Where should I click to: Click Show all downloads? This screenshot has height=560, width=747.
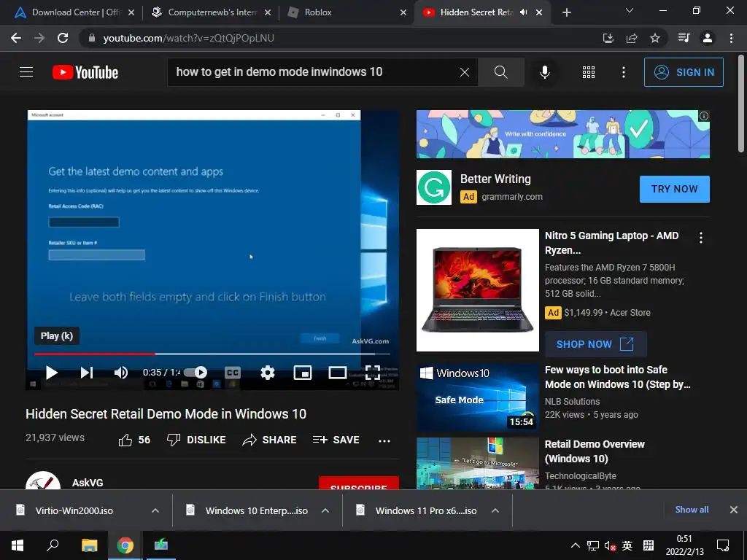pyautogui.click(x=692, y=510)
